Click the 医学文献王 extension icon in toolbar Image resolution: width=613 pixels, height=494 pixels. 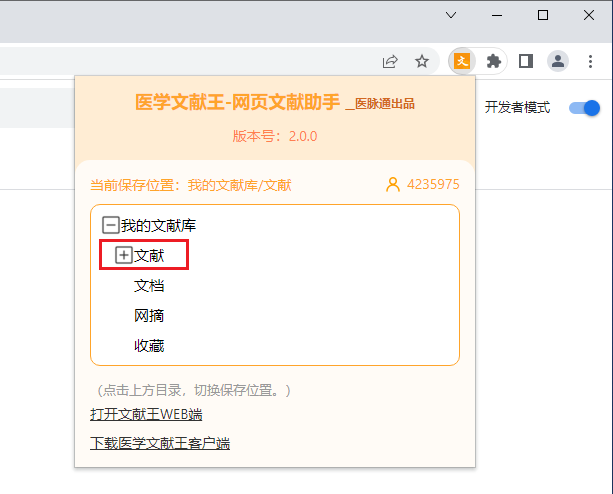(462, 61)
